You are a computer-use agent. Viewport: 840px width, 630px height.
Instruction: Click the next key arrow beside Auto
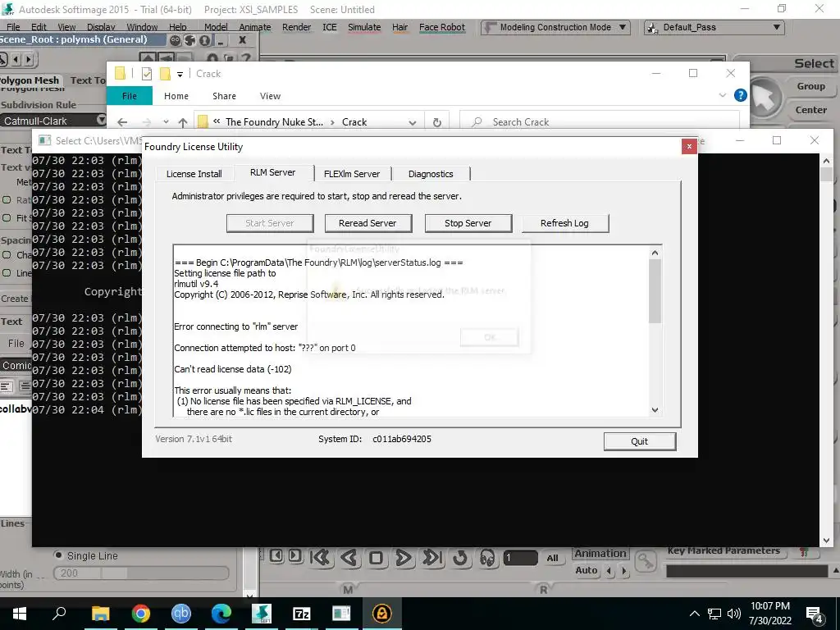[623, 571]
